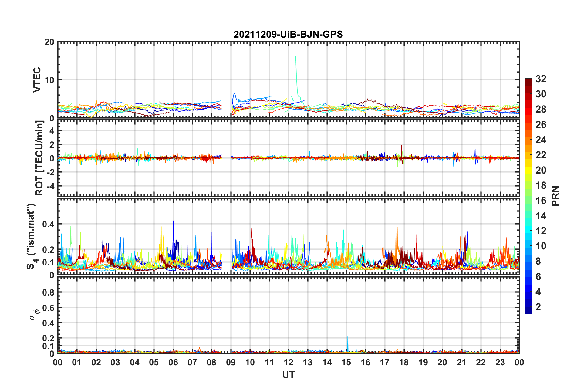The height and width of the screenshot is (392, 577).
Task: Click PRN colorbar tick label 16
Action: click(541, 200)
